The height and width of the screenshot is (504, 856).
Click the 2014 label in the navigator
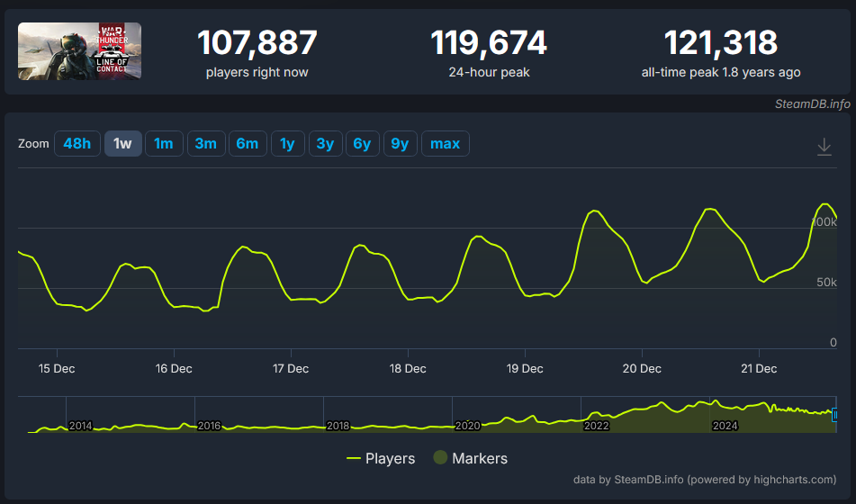click(x=81, y=426)
